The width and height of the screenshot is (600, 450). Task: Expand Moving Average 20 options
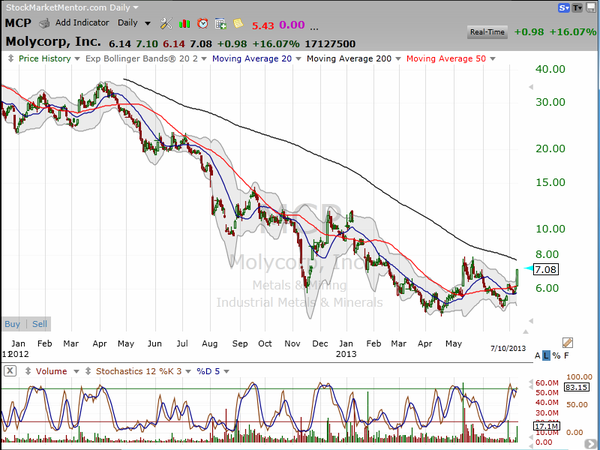coord(298,59)
